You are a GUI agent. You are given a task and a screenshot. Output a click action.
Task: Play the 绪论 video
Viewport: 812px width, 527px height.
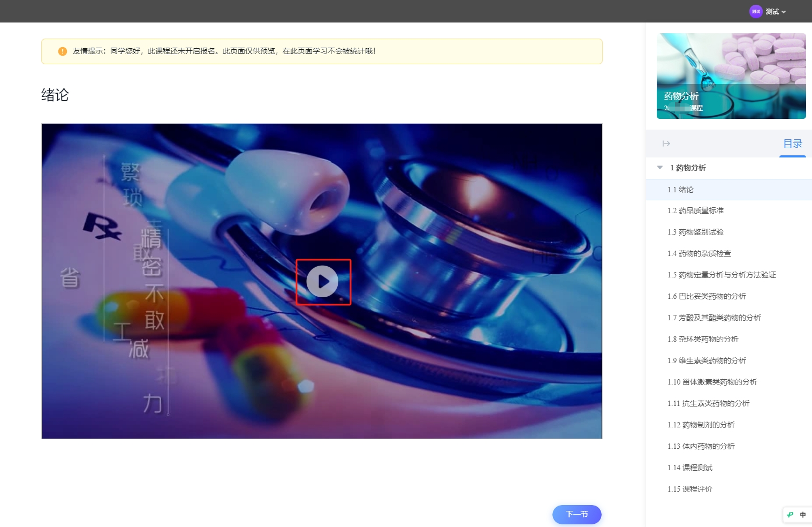tap(322, 282)
